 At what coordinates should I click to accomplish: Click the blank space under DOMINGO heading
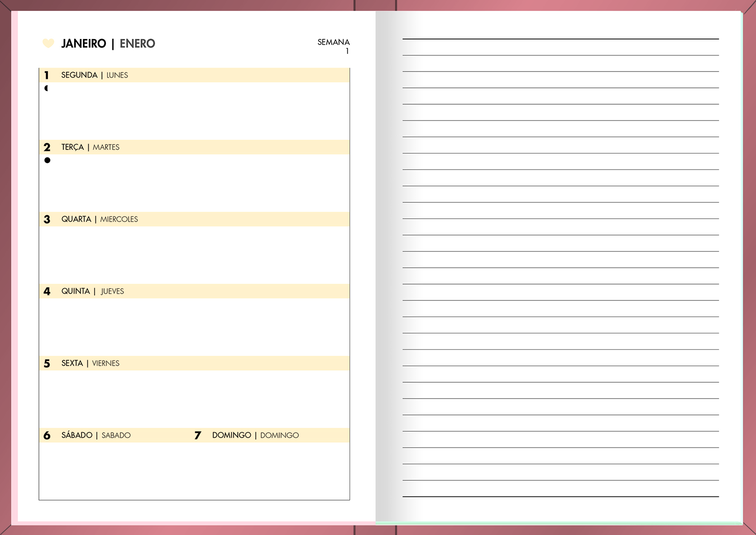272,471
